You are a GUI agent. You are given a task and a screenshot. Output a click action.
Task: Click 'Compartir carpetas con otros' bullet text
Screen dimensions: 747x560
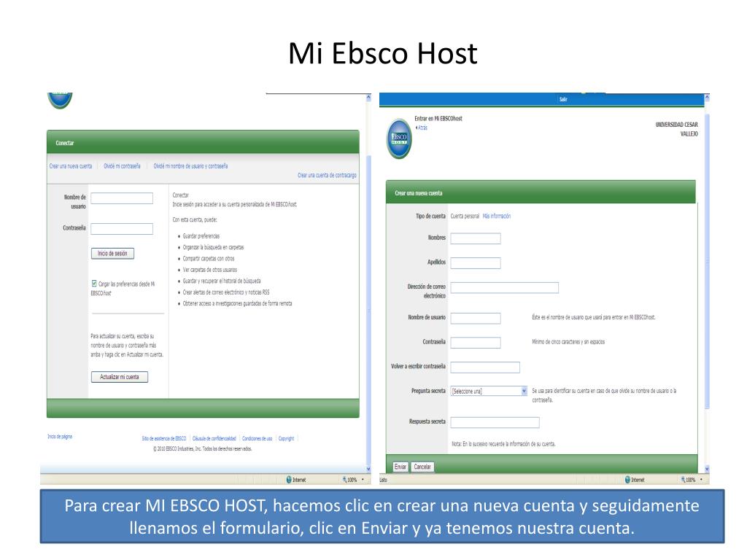[209, 259]
